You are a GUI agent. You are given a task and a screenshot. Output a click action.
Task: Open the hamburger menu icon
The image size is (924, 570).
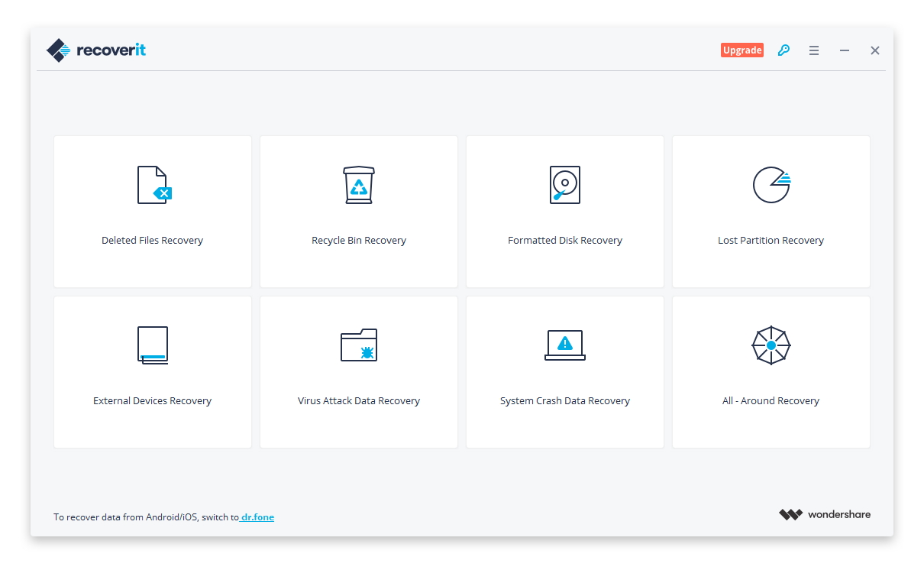814,50
